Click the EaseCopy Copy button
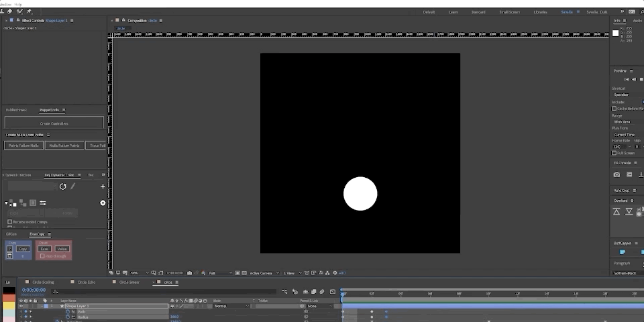This screenshot has height=322, width=644. 23,249
